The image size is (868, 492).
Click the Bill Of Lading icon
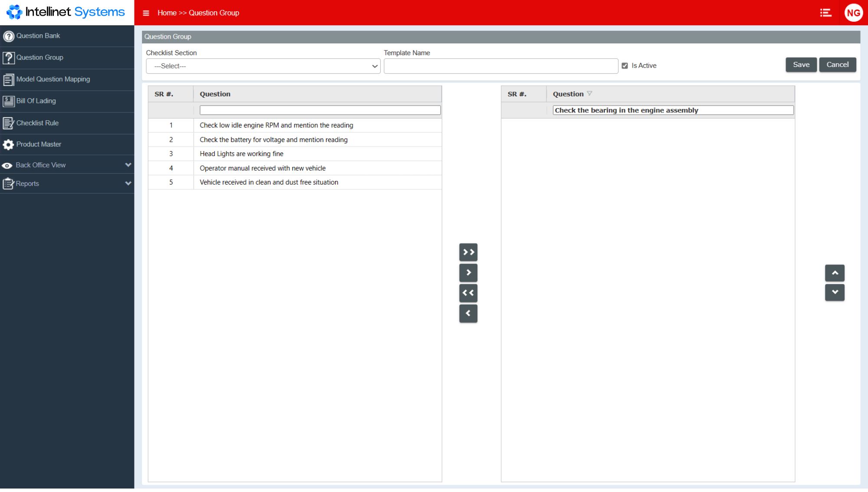pos(9,101)
